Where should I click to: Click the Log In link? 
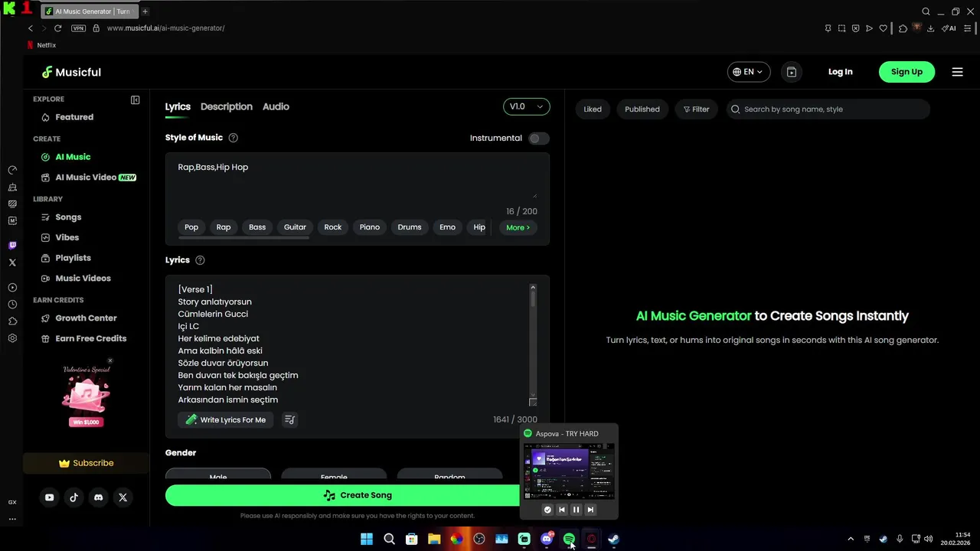pos(840,72)
